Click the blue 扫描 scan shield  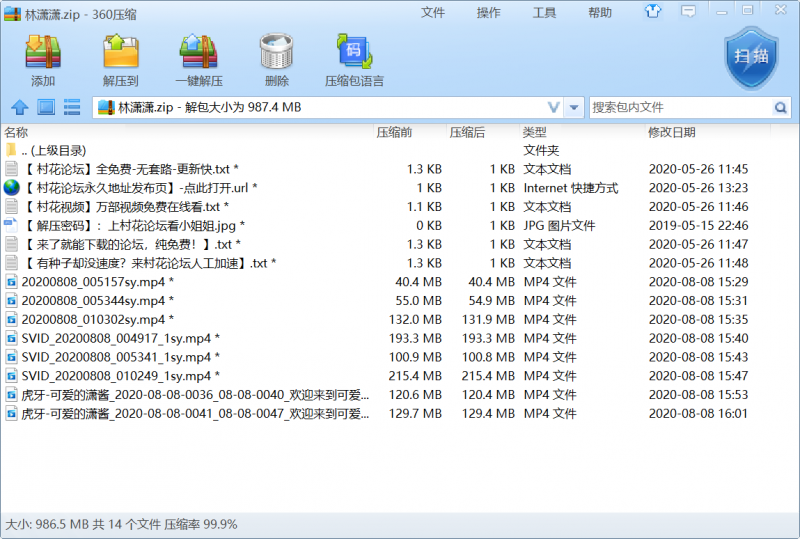tap(751, 56)
